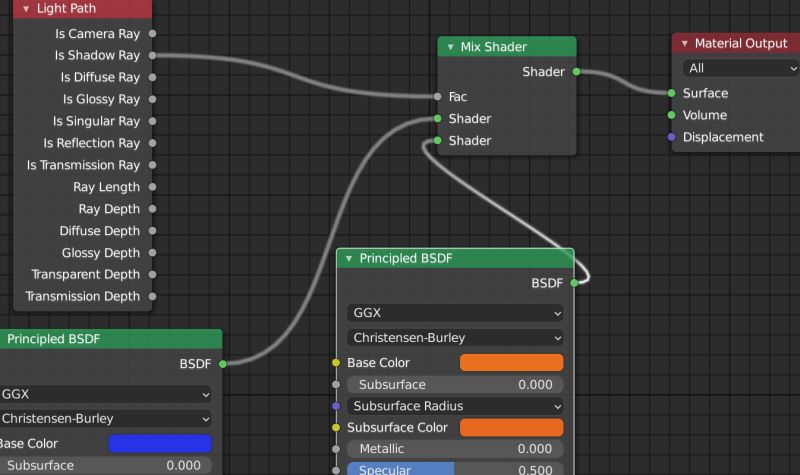
Task: Collapse the Mix Shader node
Action: (451, 47)
